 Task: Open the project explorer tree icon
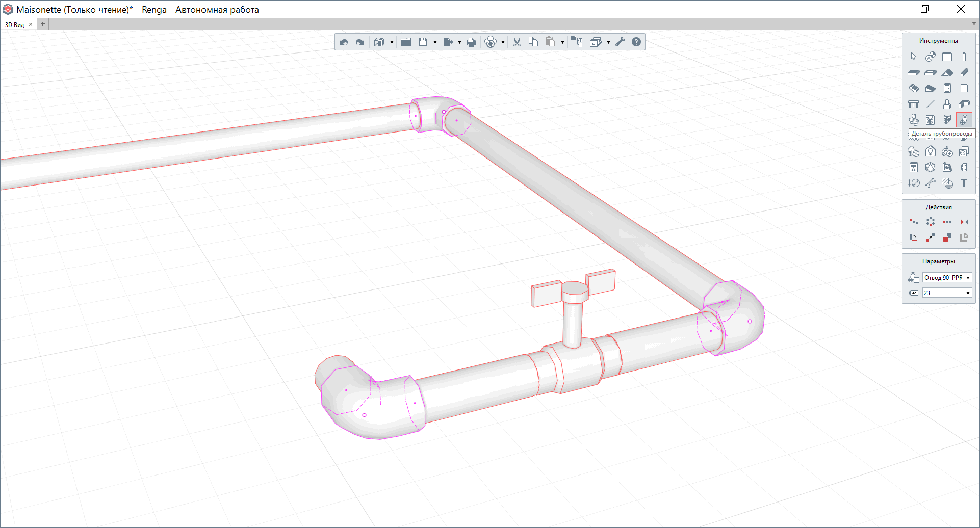coord(577,42)
